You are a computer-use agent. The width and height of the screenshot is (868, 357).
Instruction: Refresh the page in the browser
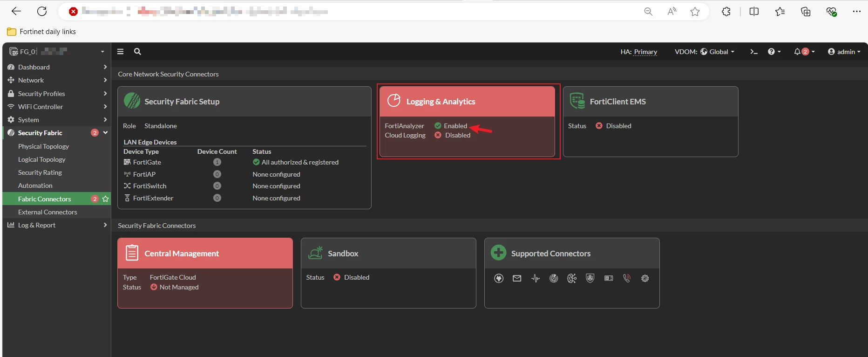click(42, 11)
